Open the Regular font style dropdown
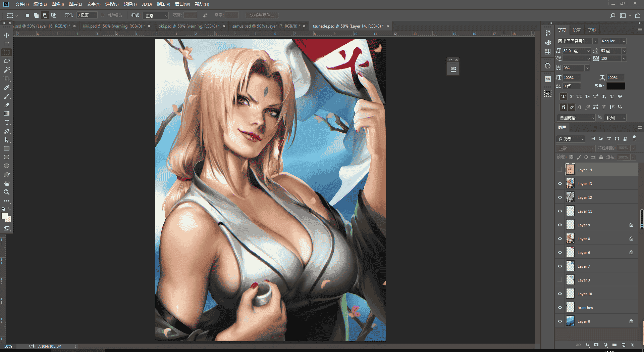Screen dimensions: 644x352 point(624,41)
